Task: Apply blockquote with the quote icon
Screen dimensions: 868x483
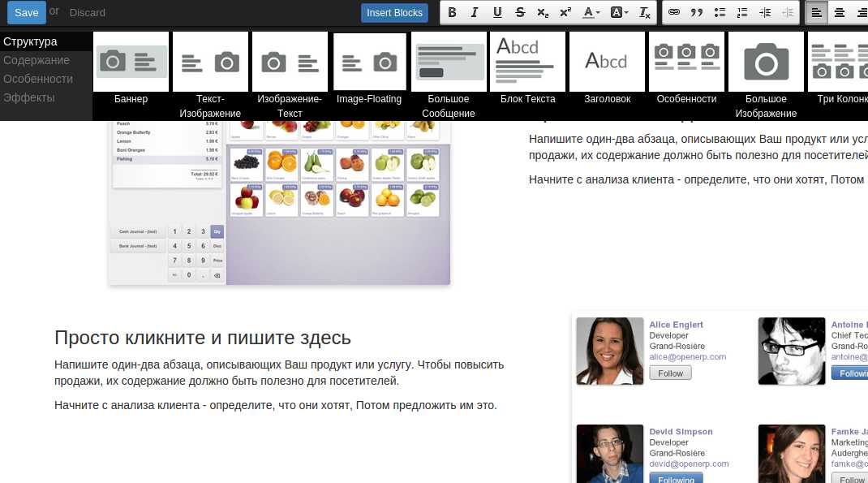Action: [696, 12]
